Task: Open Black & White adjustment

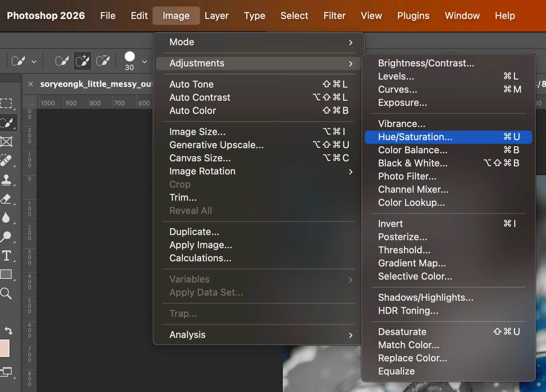Action: 449,164
